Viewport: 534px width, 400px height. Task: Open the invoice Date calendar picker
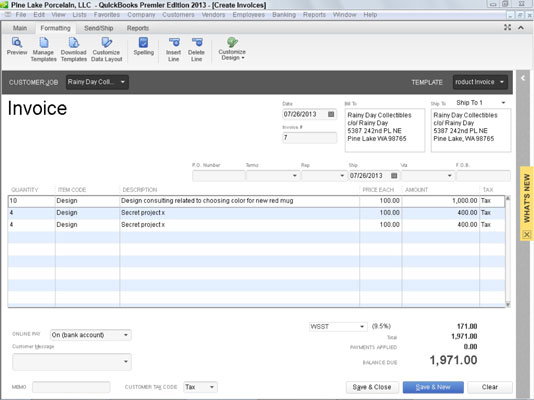pos(331,114)
